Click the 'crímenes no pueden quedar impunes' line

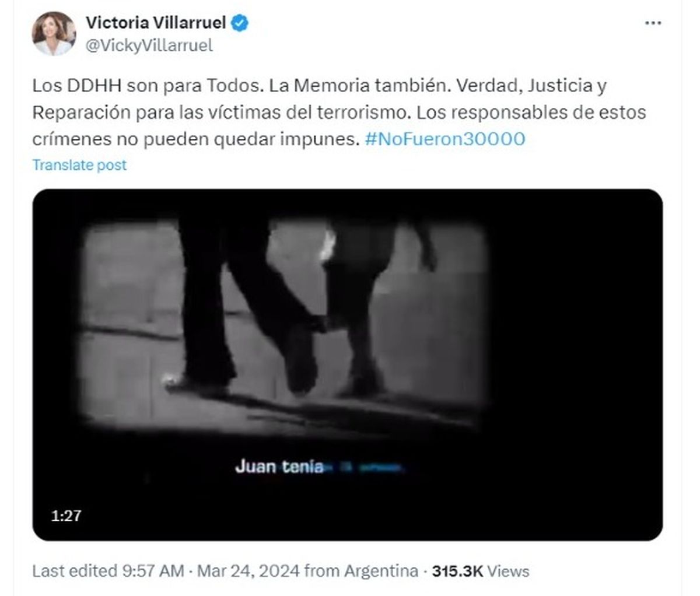tap(196, 139)
